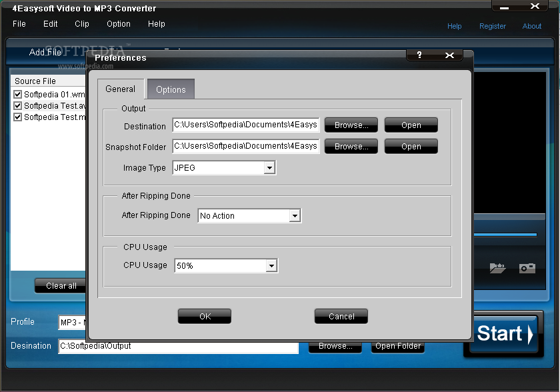
Task: Uncheck the Softpedia 01.wm source file
Action: click(x=17, y=94)
